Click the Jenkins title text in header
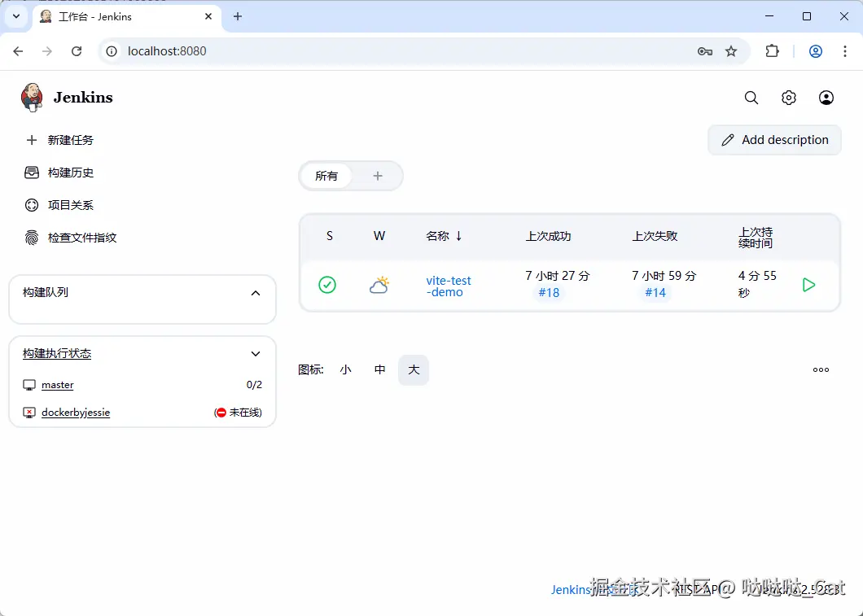 pos(83,98)
